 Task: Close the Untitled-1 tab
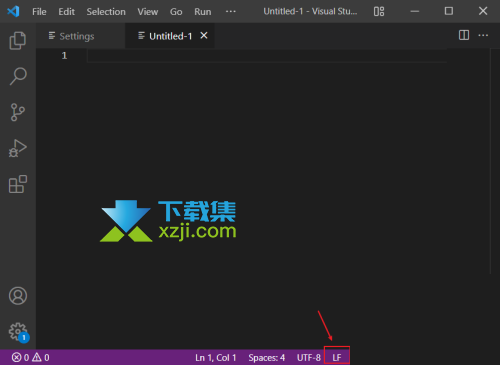[x=204, y=35]
